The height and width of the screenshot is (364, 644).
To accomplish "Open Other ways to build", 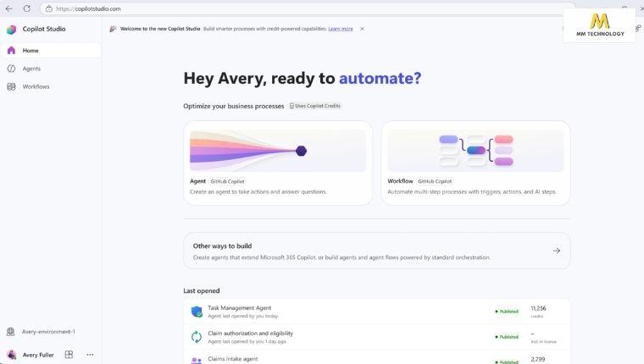I will point(376,251).
